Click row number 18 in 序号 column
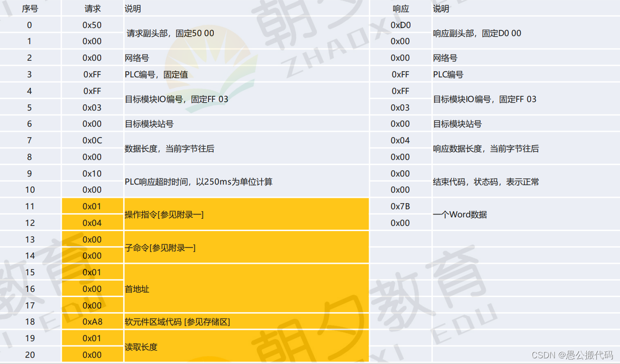This screenshot has width=620, height=364. click(x=30, y=322)
